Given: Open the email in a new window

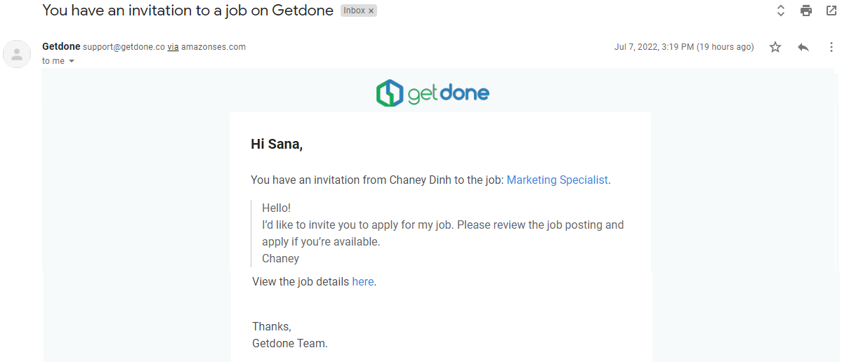Looking at the screenshot, I should coord(831,11).
